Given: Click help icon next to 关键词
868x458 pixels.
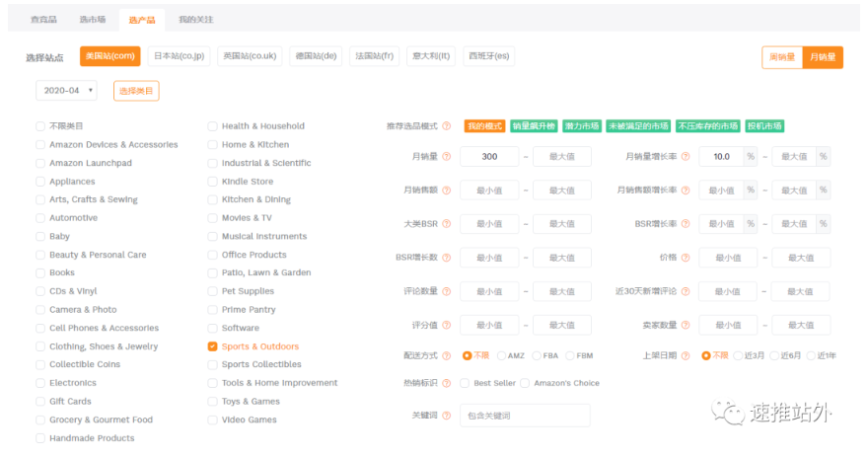Looking at the screenshot, I should point(447,416).
